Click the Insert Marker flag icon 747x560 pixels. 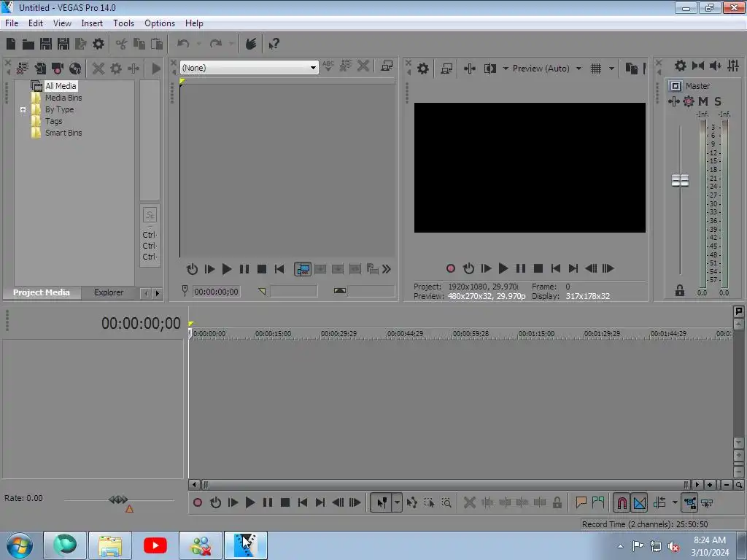(x=581, y=502)
